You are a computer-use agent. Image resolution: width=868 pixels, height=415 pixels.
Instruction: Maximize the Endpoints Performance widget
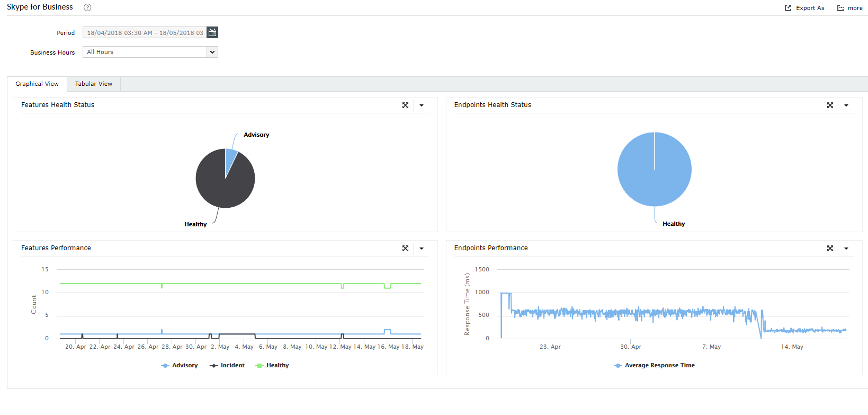point(830,249)
